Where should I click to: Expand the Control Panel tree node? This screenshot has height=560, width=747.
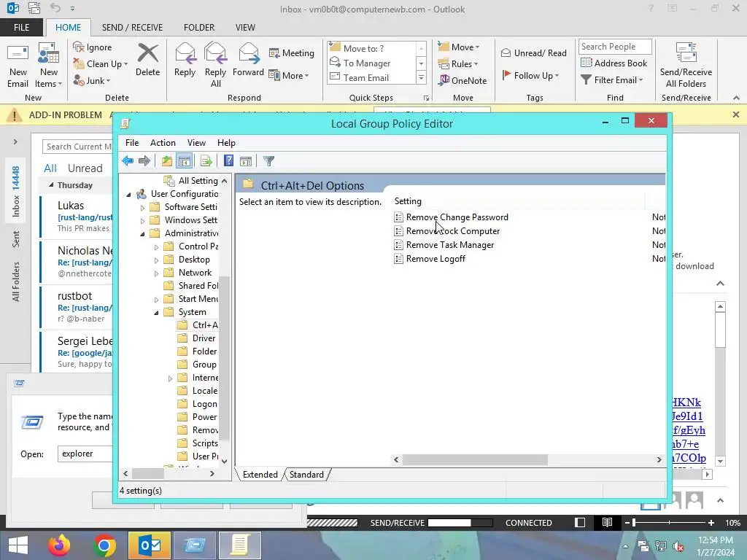156,247
